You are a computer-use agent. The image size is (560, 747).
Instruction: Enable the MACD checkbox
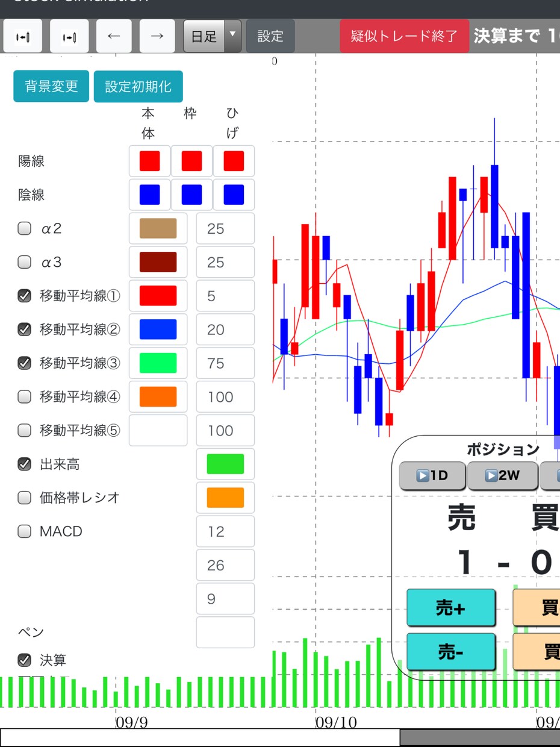tap(24, 531)
